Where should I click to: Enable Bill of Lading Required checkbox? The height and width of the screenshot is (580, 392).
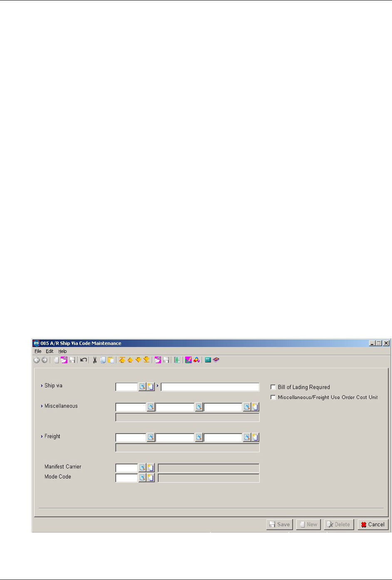[273, 387]
